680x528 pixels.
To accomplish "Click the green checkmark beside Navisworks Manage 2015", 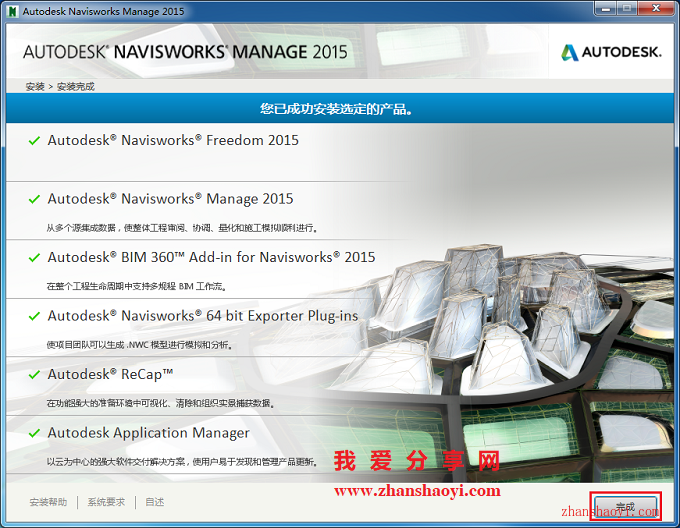I will click(x=34, y=199).
